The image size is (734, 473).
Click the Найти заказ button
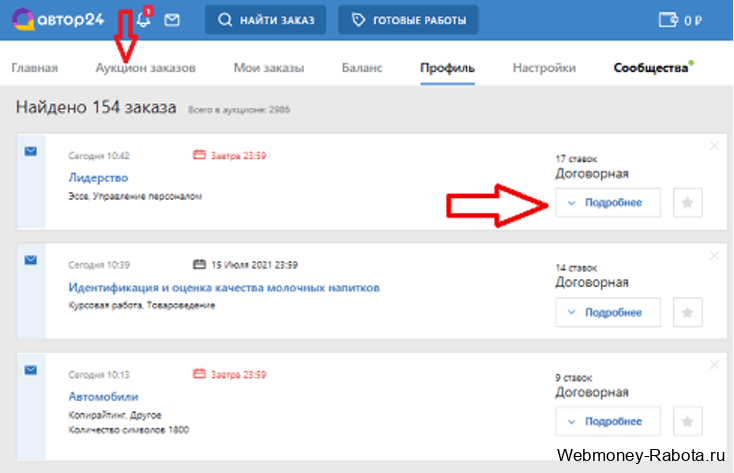pyautogui.click(x=265, y=20)
